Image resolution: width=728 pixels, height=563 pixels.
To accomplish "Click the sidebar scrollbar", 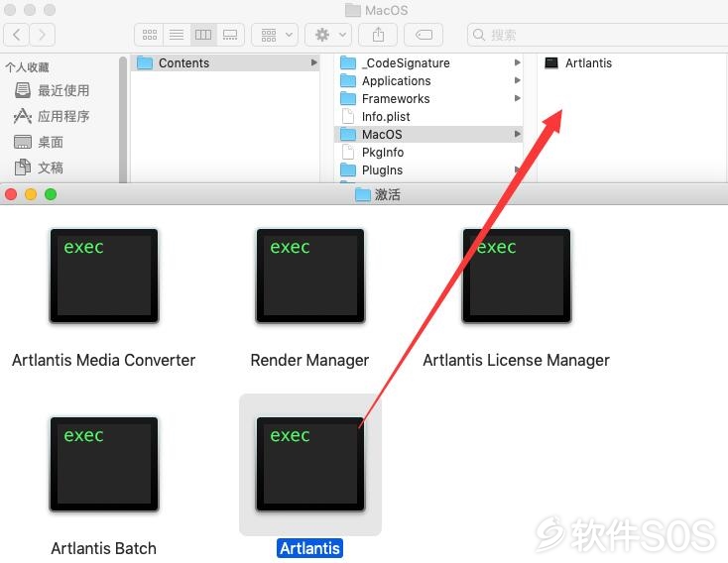I will coord(123,118).
